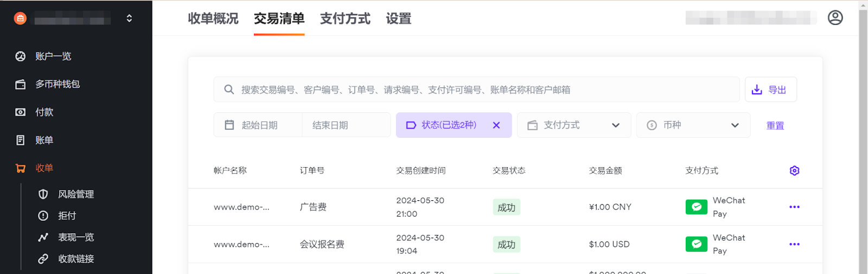The width and height of the screenshot is (868, 274).
Task: Open the account switcher in sidebar
Action: coord(129,18)
